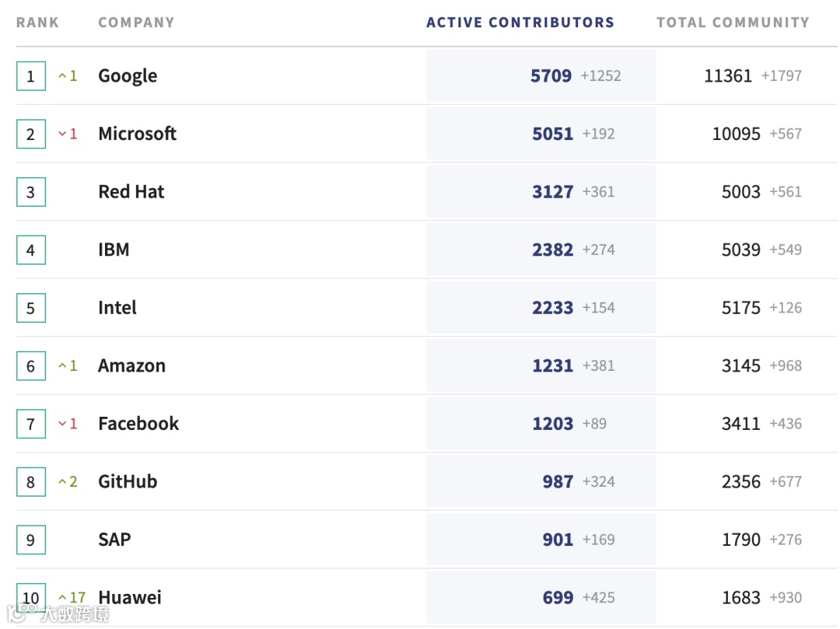Select the Red Hat company name
Image resolution: width=840 pixels, height=629 pixels.
[x=131, y=192]
